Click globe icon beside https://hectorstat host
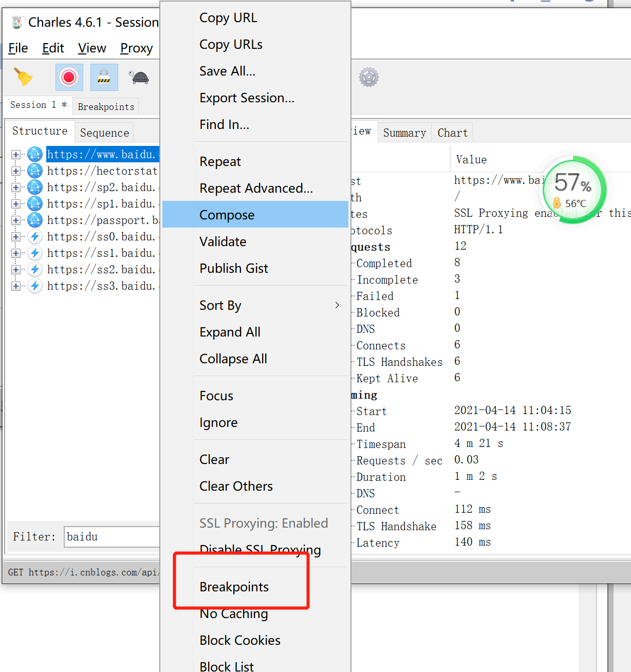The width and height of the screenshot is (631, 672). click(35, 171)
